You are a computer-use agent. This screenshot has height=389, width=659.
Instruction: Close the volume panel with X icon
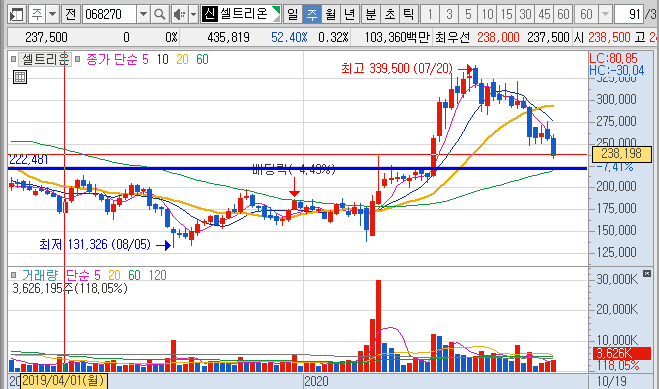[x=647, y=273]
